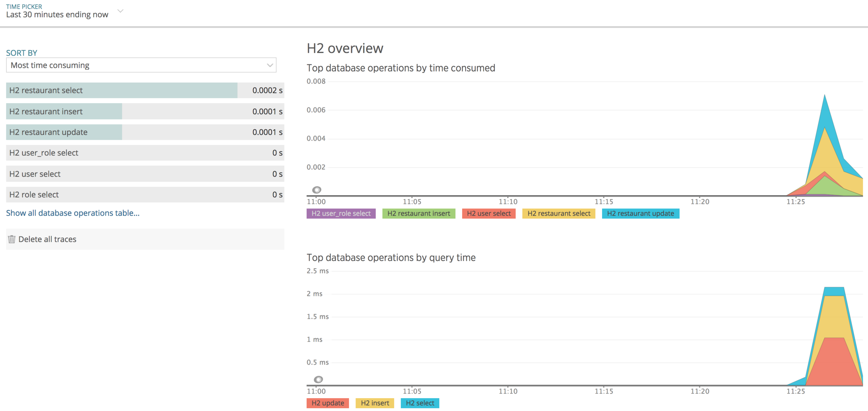Toggle the H2 user select legend series
The image size is (868, 411).
[488, 213]
